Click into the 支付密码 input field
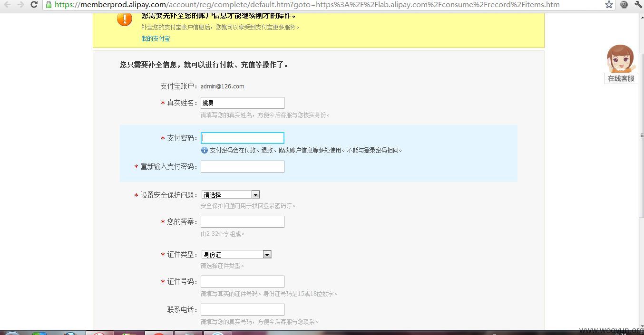Screen dimensions: 644x335 tap(243, 138)
